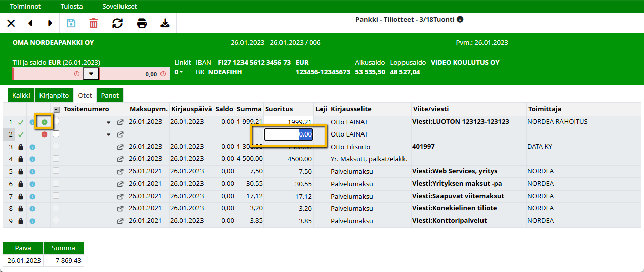Click green plus icon on row 1

pos(45,122)
